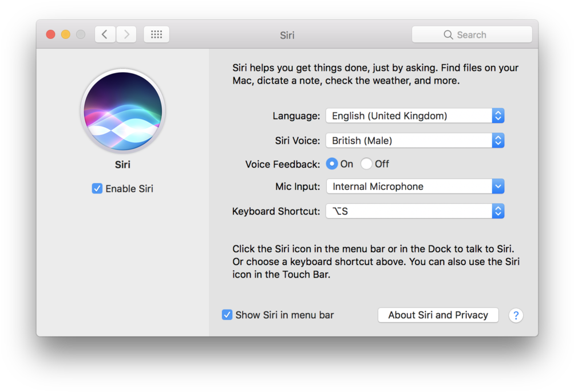Click into the Search field
Image resolution: width=574 pixels, height=392 pixels.
coord(472,35)
